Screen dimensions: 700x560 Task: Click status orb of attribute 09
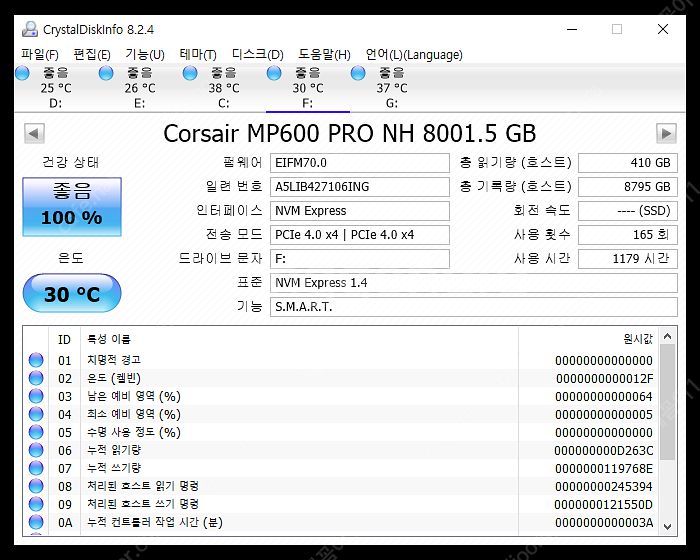pos(36,504)
